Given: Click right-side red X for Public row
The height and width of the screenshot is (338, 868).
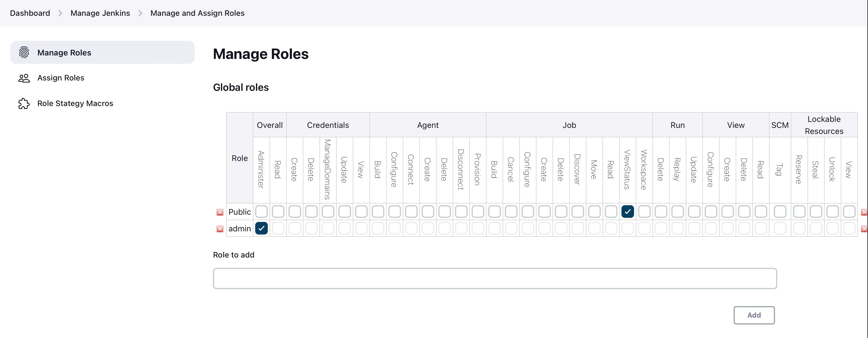Looking at the screenshot, I should click(864, 212).
